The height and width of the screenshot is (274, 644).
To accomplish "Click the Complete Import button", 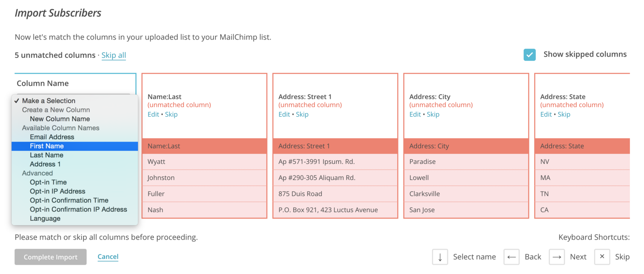I will (x=51, y=257).
